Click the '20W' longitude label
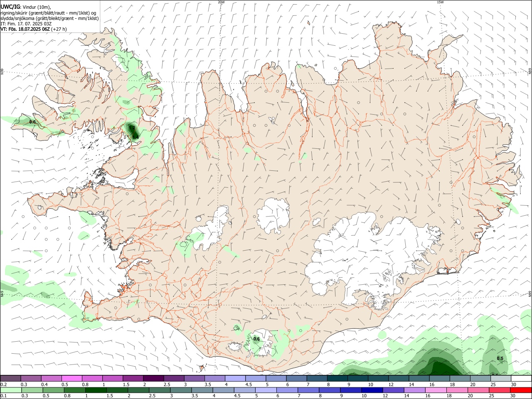The height and width of the screenshot is (399, 532). 221,2
